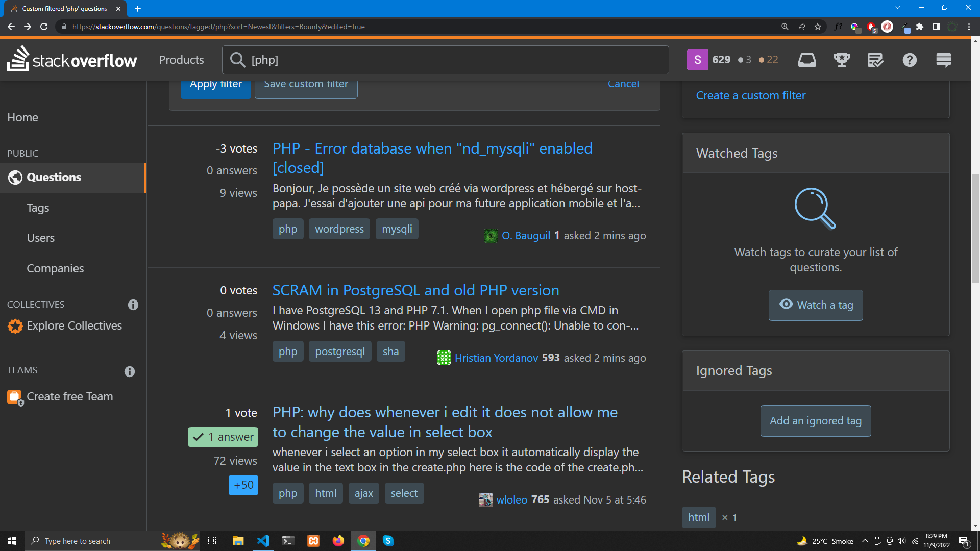Click Cancel link in filter panel
This screenshot has width=980, height=551.
(x=623, y=85)
